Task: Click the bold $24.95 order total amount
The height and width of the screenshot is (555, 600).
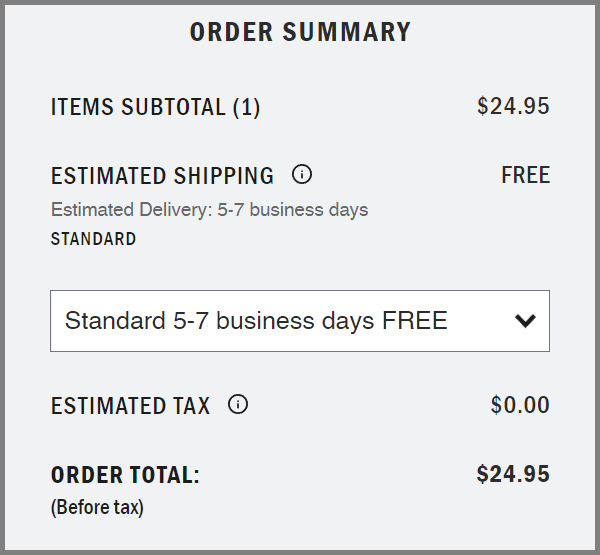Action: 513,474
